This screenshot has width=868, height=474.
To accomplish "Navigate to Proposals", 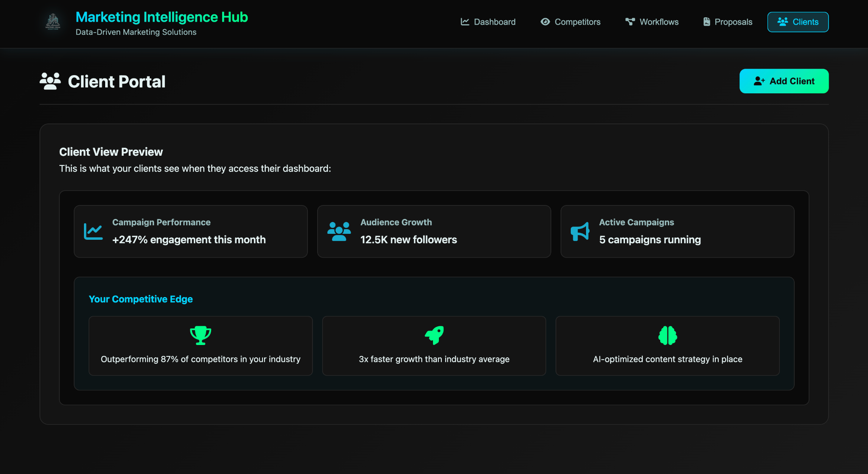I will click(728, 22).
